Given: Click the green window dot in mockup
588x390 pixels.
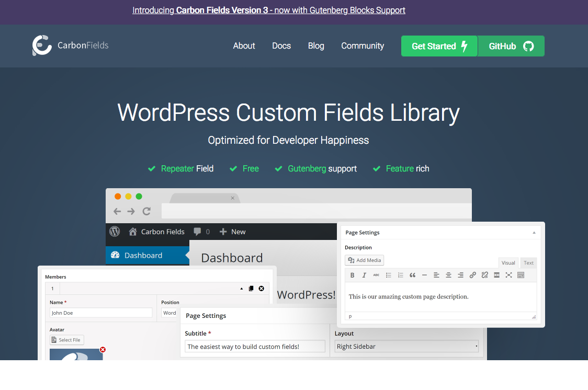Looking at the screenshot, I should 139,197.
